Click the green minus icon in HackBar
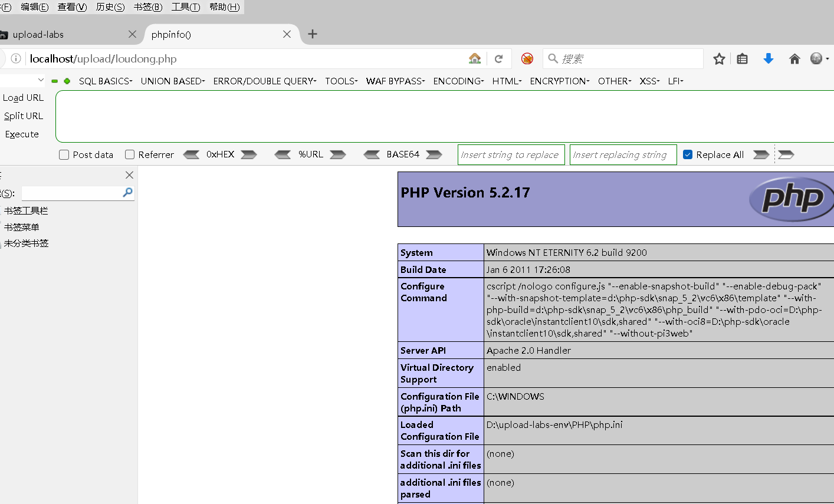The width and height of the screenshot is (834, 504). [x=54, y=81]
